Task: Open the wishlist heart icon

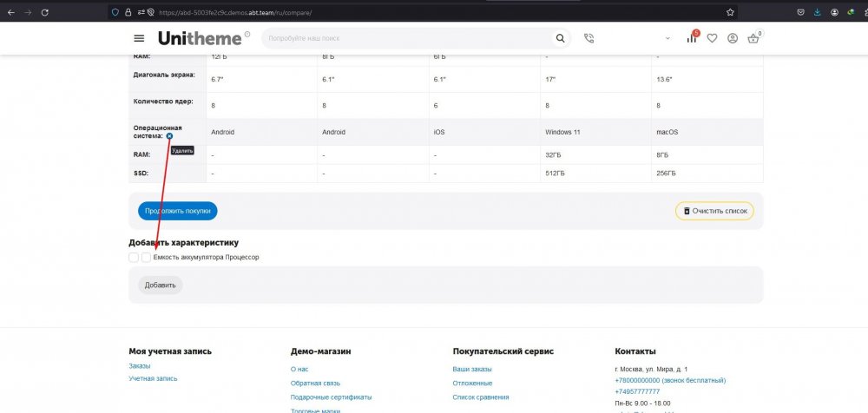Action: point(712,38)
